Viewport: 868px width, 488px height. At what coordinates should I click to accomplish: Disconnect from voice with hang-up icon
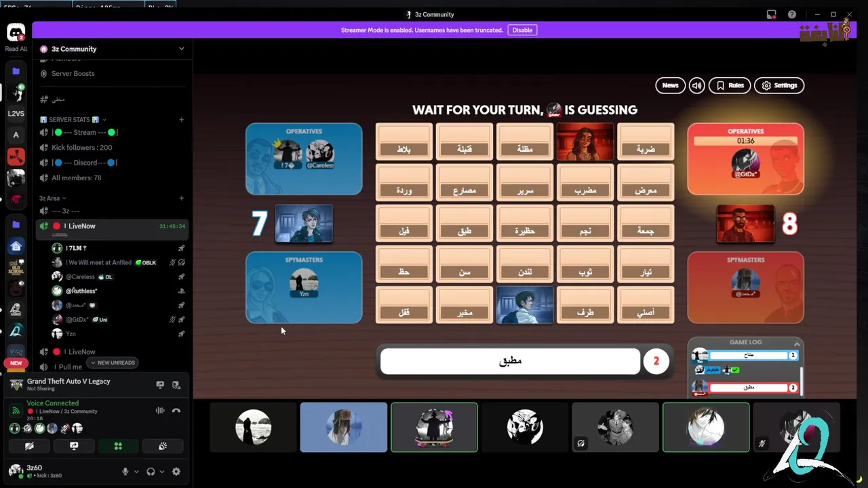pyautogui.click(x=176, y=410)
